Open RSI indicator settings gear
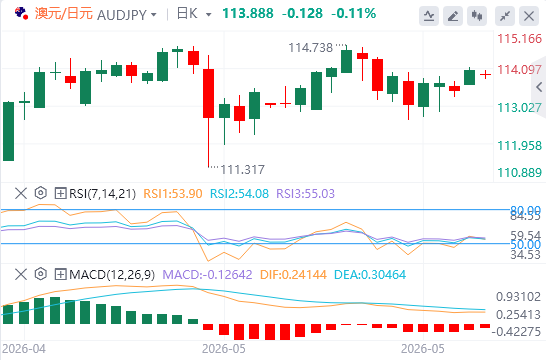This screenshot has width=546, height=360. 41,193
